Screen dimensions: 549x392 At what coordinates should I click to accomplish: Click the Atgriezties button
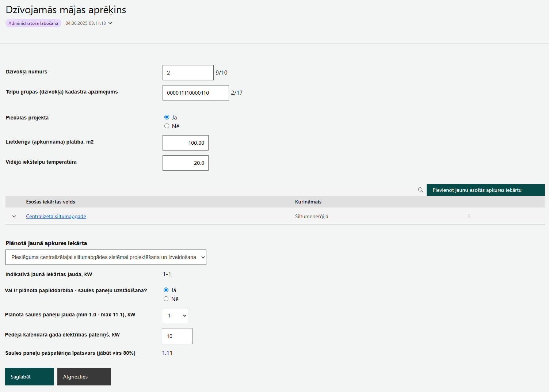pos(84,377)
